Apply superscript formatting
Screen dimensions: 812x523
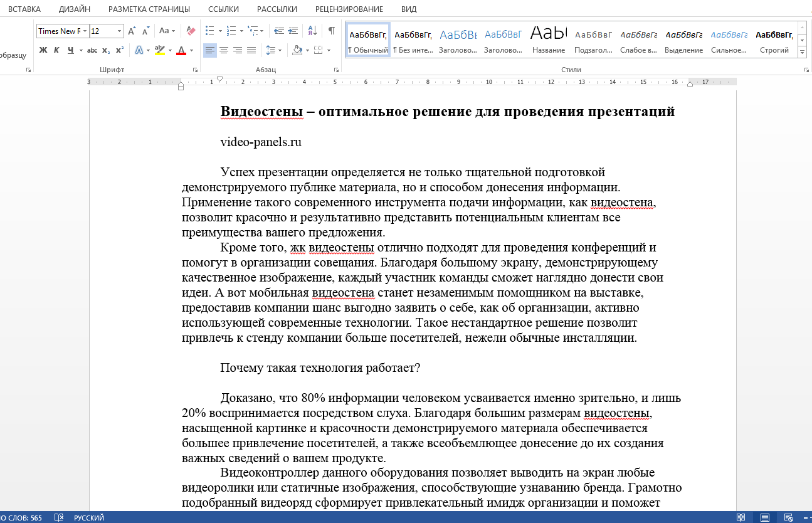coord(120,50)
